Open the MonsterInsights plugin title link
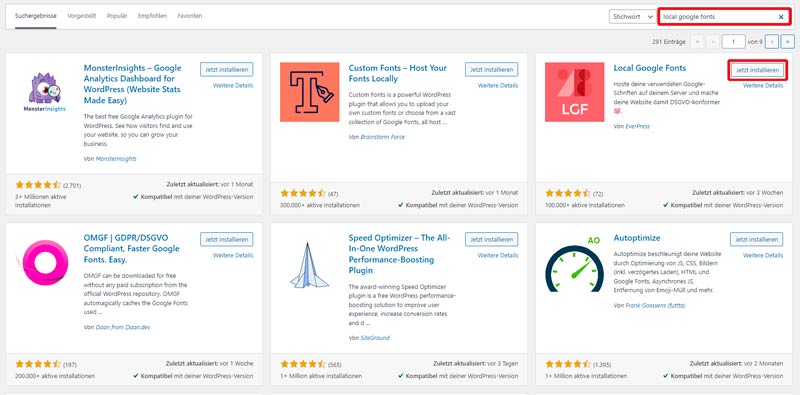800x395 pixels. point(133,84)
